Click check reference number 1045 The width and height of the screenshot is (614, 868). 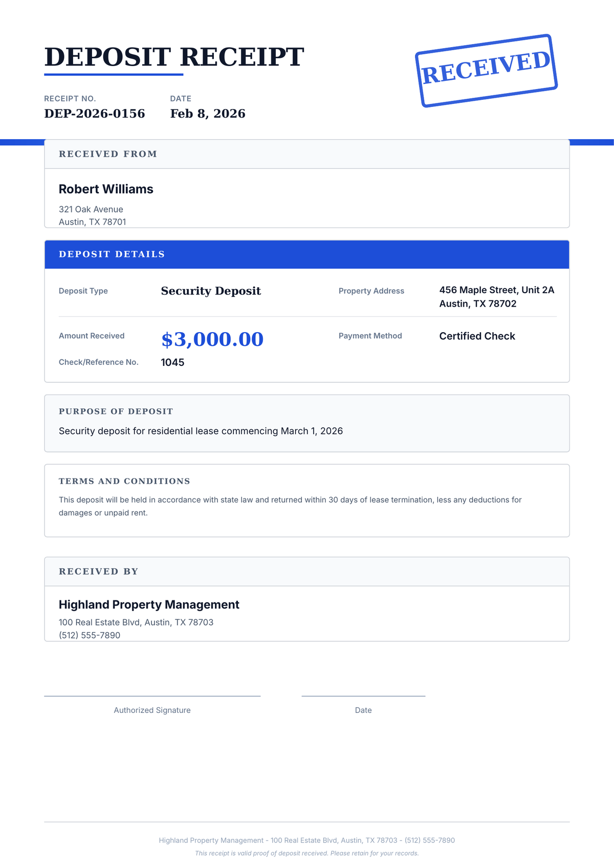[x=172, y=362]
